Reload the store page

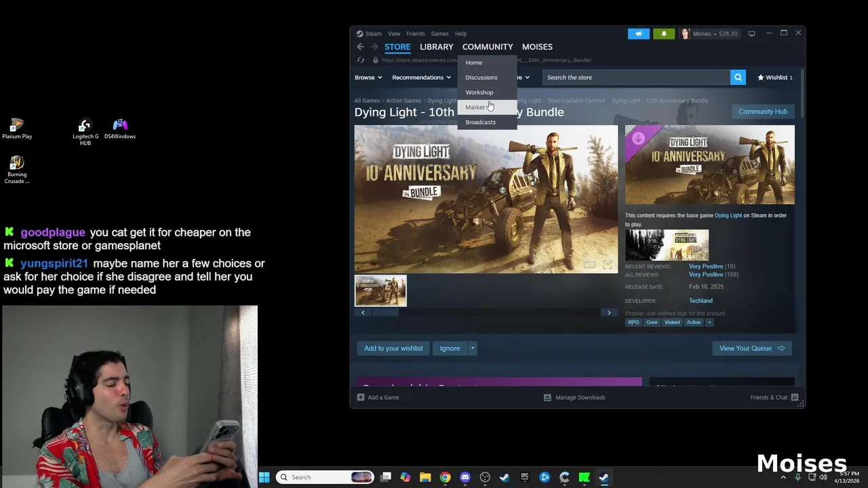click(361, 60)
